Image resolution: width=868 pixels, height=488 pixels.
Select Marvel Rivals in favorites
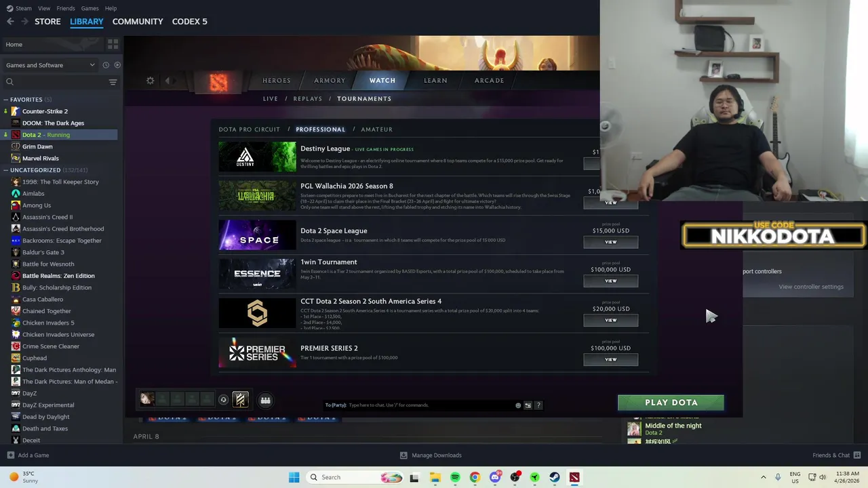(x=40, y=158)
